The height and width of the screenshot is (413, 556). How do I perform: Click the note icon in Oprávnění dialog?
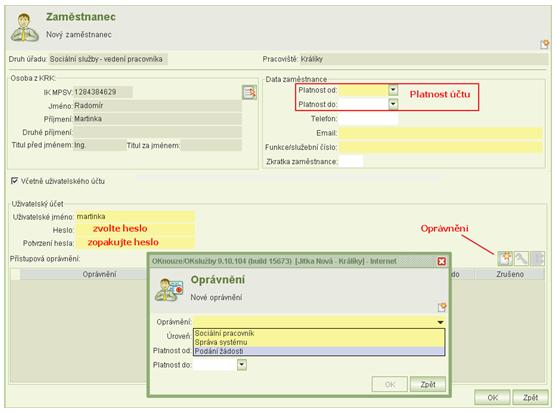point(442,307)
